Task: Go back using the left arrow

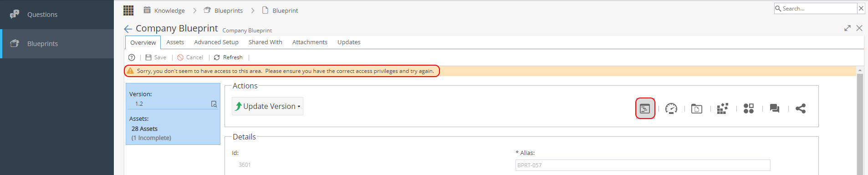Action: (x=128, y=29)
